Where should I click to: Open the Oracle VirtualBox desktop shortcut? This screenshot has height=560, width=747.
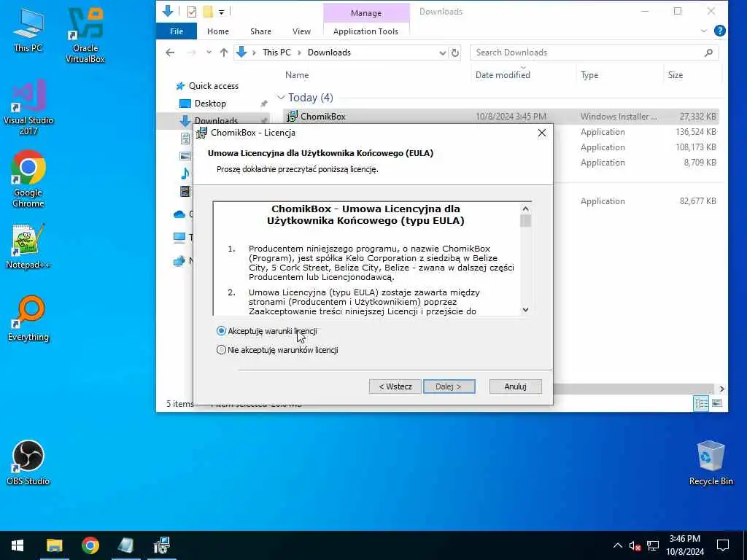tap(85, 35)
